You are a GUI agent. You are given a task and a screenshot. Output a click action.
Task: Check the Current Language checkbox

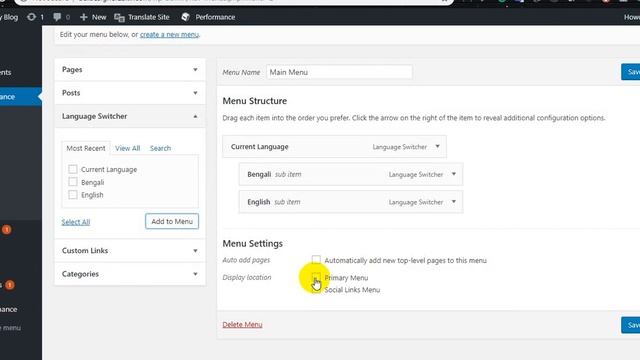point(73,169)
